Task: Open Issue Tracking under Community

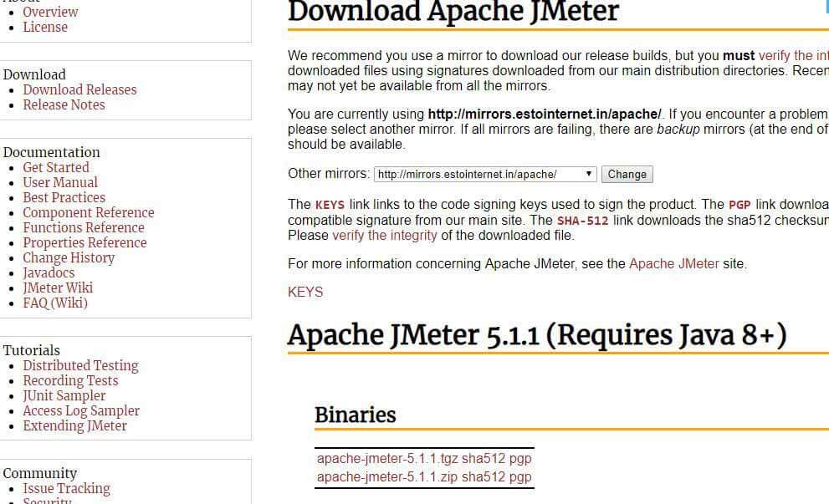Action: [67, 488]
